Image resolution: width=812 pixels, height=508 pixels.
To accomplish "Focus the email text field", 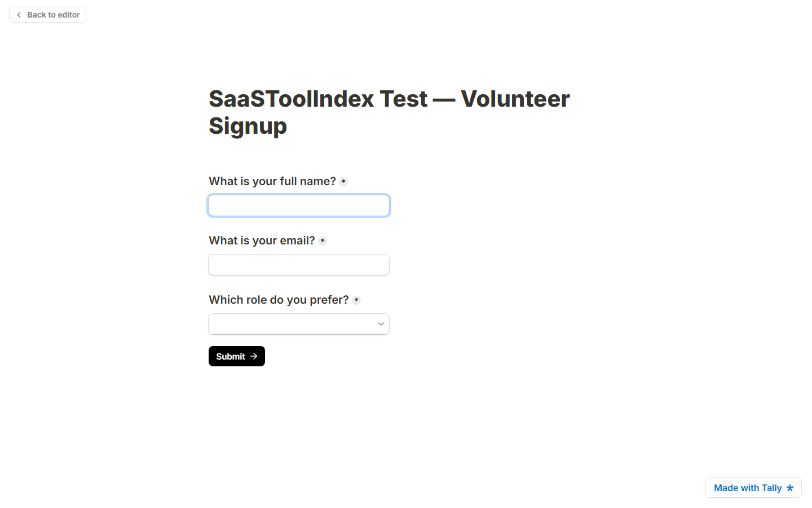I will coord(299,265).
